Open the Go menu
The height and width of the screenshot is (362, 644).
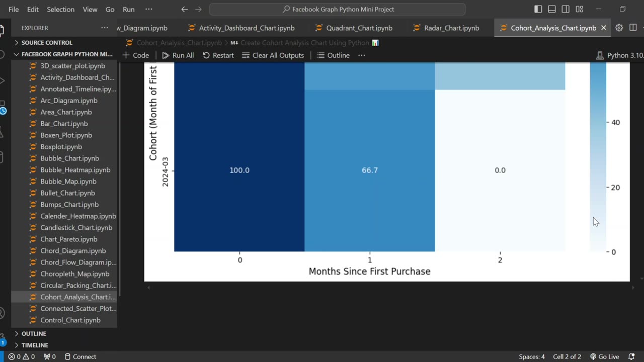[x=110, y=9]
